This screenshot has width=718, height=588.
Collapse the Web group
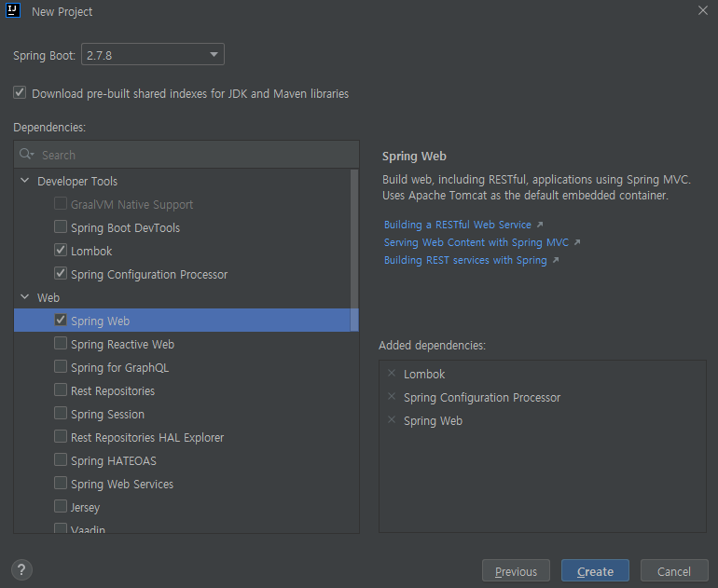(x=25, y=297)
